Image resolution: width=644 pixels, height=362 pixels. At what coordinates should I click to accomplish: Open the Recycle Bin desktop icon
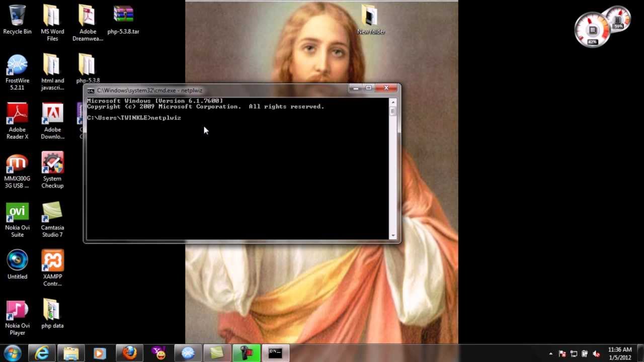pos(17,20)
